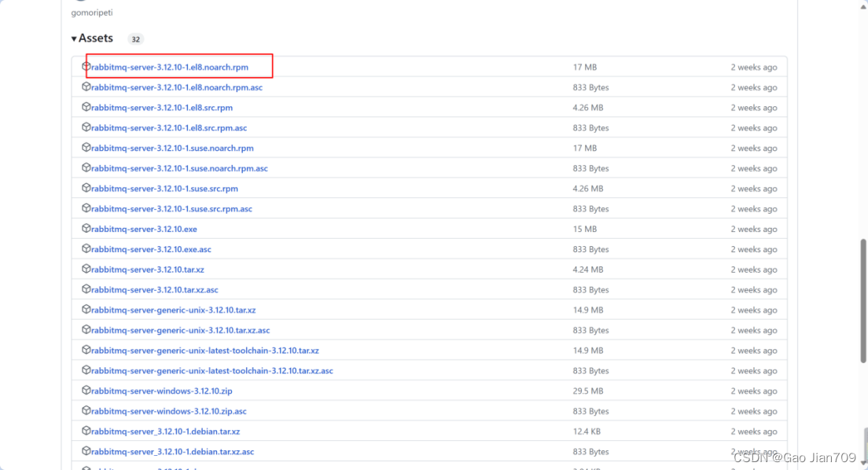Click package icon beside suse.src.rpm
Viewport: 868px width, 470px height.
(x=86, y=188)
